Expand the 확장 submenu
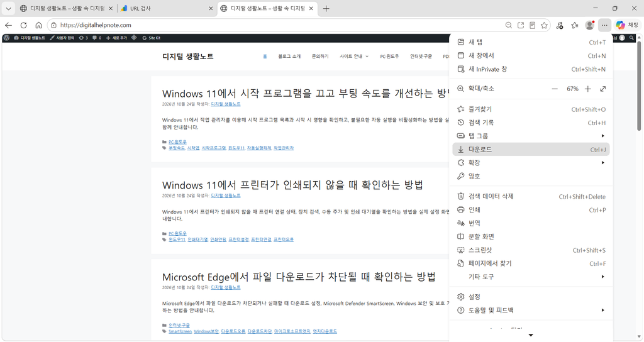 click(531, 163)
